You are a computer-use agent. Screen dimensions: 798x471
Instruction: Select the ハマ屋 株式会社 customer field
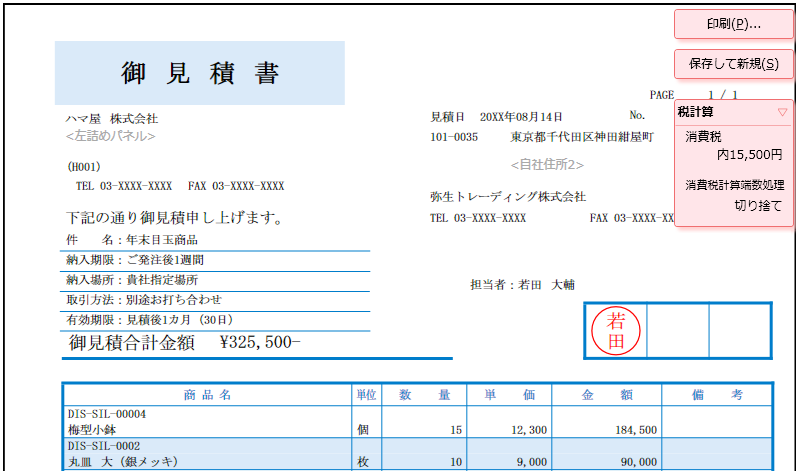(112, 118)
